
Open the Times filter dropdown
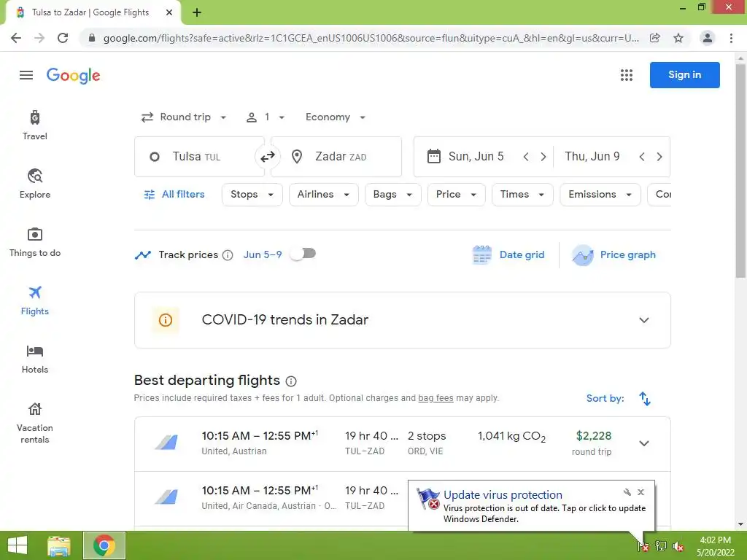click(x=522, y=195)
